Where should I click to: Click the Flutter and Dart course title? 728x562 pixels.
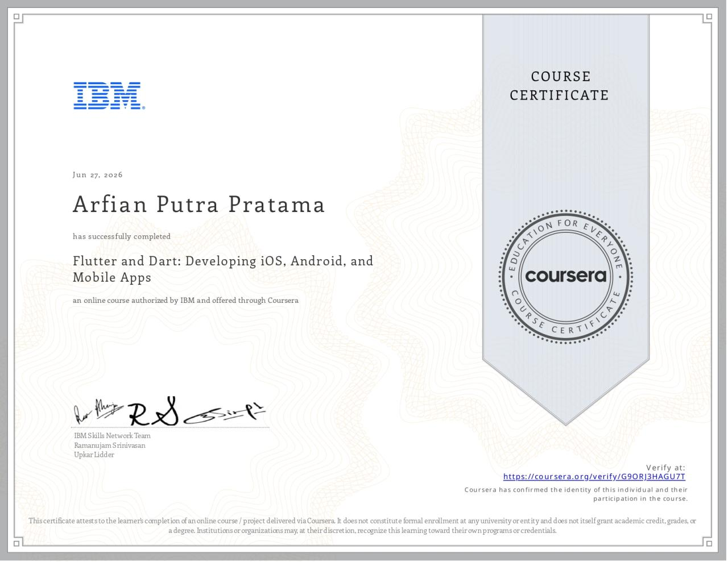click(x=223, y=269)
